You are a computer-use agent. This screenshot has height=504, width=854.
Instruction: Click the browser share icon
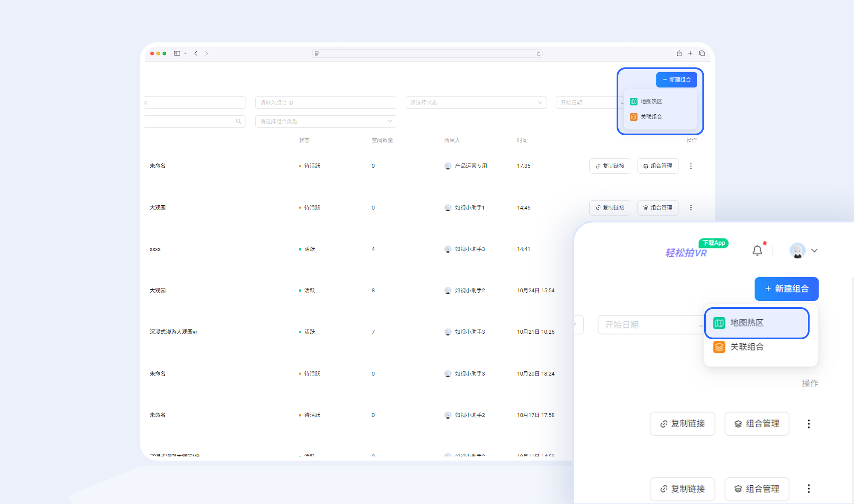click(x=679, y=53)
